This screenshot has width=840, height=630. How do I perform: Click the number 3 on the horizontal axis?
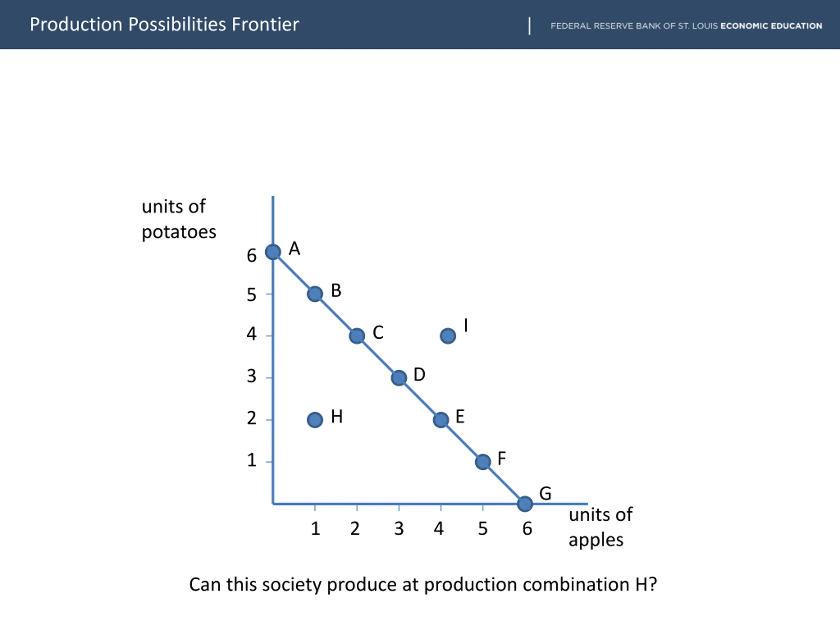[399, 529]
